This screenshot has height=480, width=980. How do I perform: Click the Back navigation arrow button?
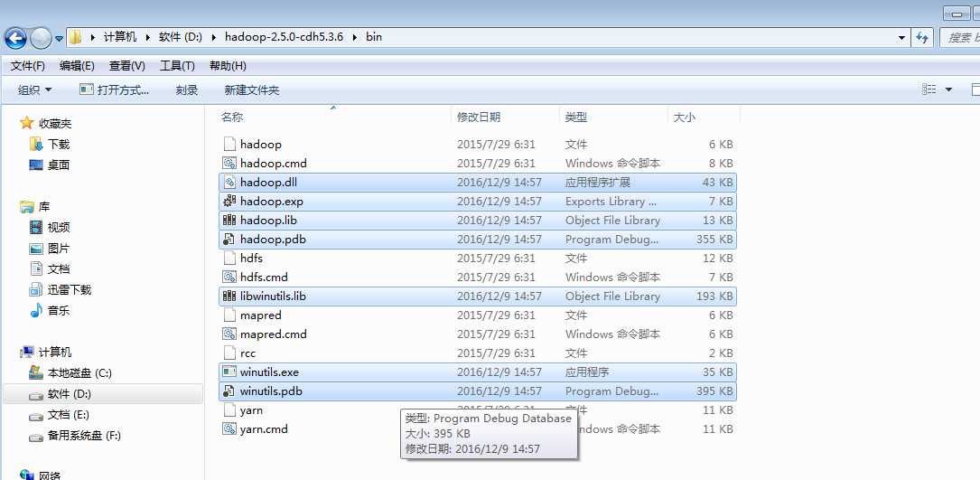click(x=15, y=38)
